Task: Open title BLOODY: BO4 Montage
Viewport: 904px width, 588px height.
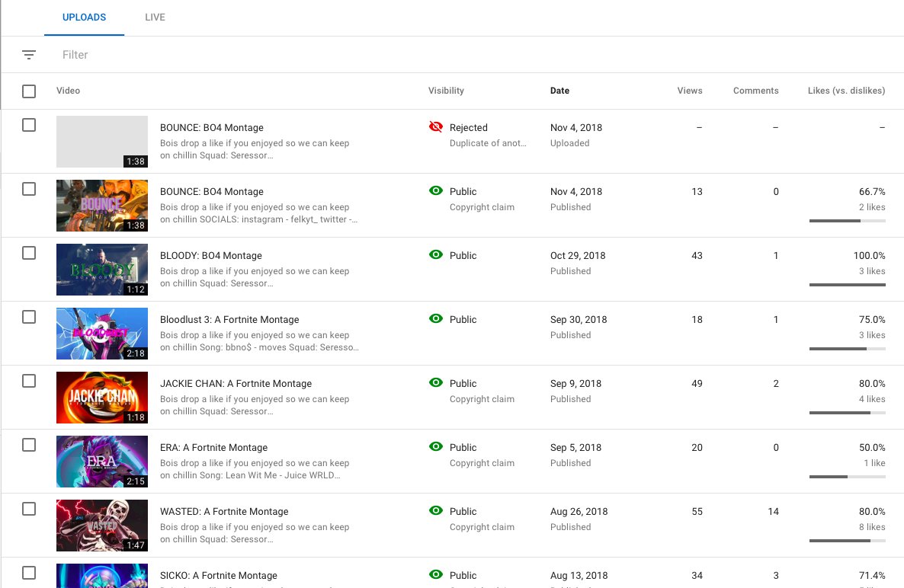Action: 211,256
